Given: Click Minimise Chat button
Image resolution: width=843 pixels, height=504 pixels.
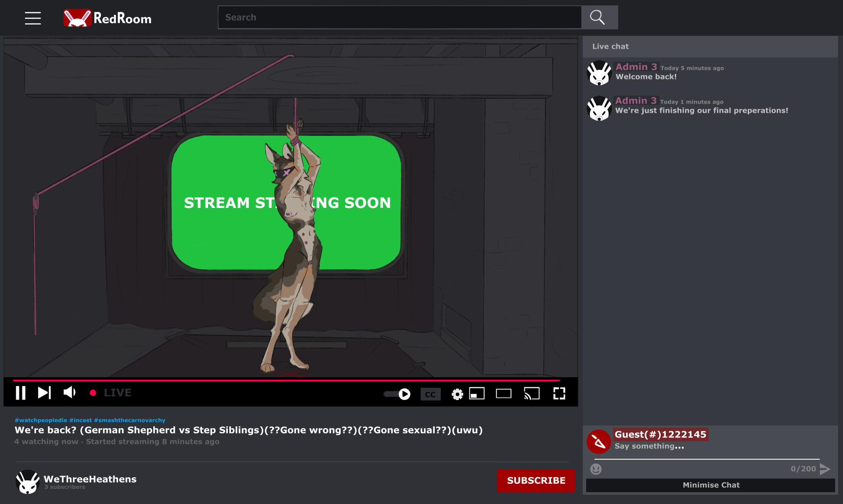Looking at the screenshot, I should coord(710,485).
